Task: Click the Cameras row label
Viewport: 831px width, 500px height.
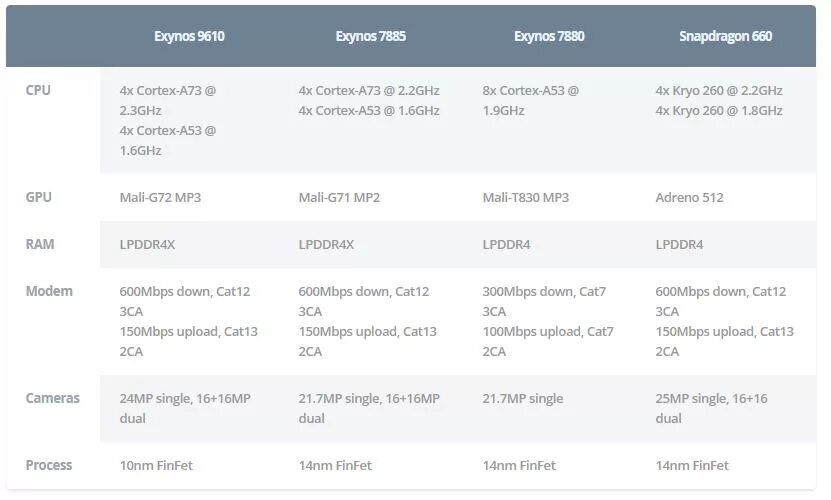Action: click(52, 398)
